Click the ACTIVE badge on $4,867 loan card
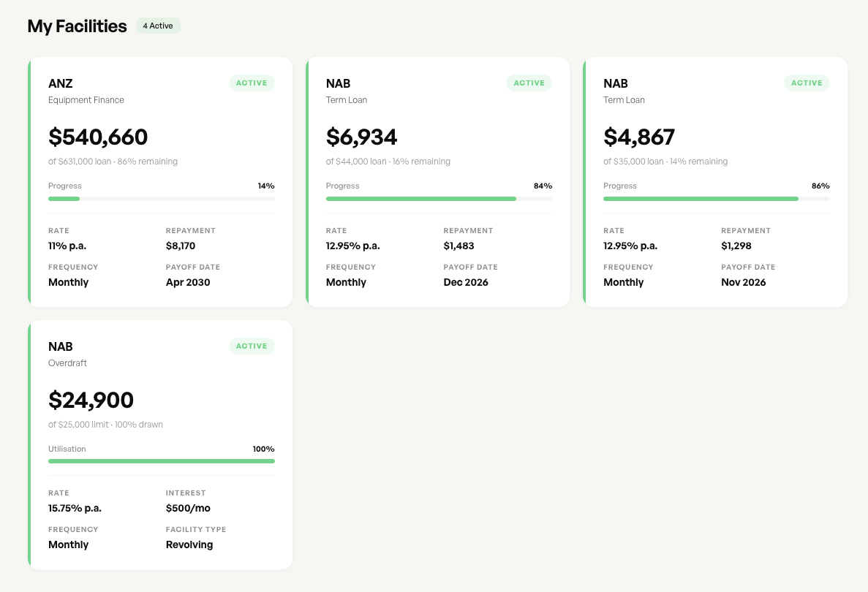868x592 pixels. [x=807, y=83]
